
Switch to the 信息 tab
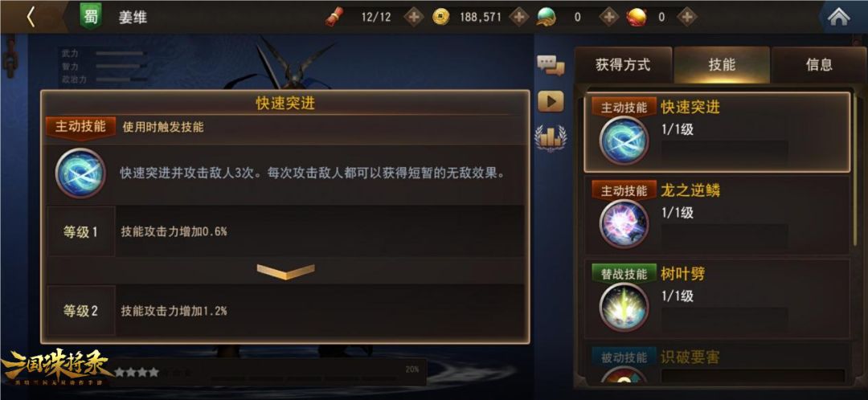tap(819, 65)
